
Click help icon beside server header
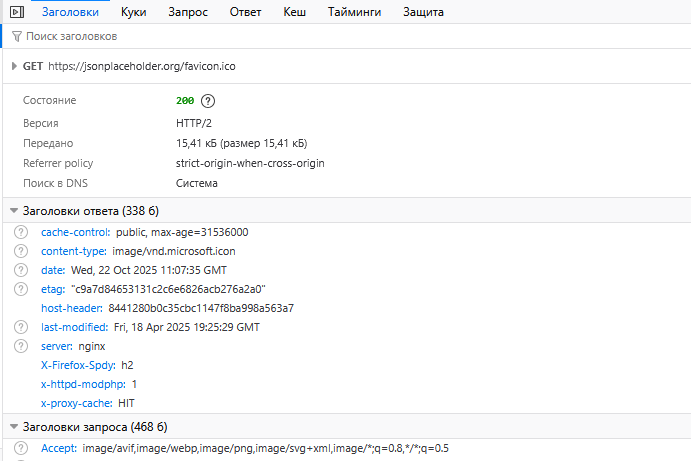21,347
